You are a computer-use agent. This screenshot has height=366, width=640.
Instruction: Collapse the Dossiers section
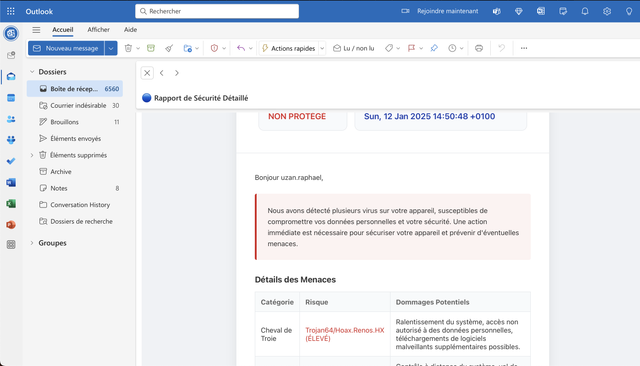(x=32, y=72)
